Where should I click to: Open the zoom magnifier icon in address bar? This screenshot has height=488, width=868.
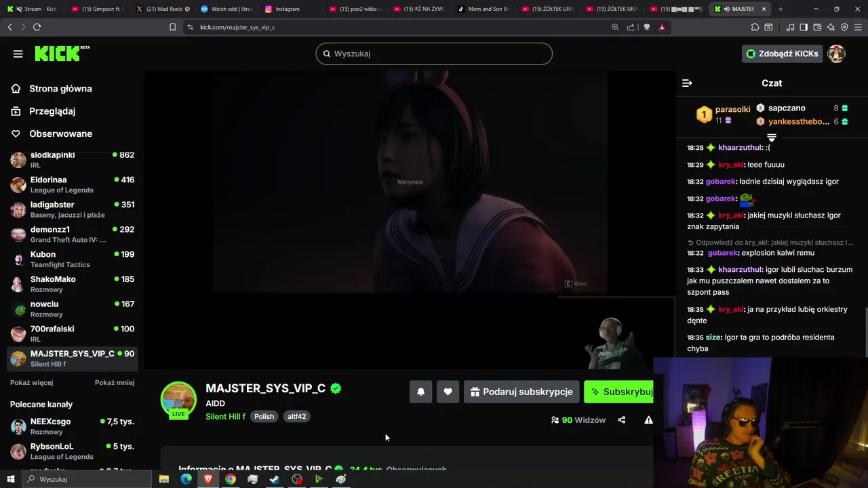615,27
